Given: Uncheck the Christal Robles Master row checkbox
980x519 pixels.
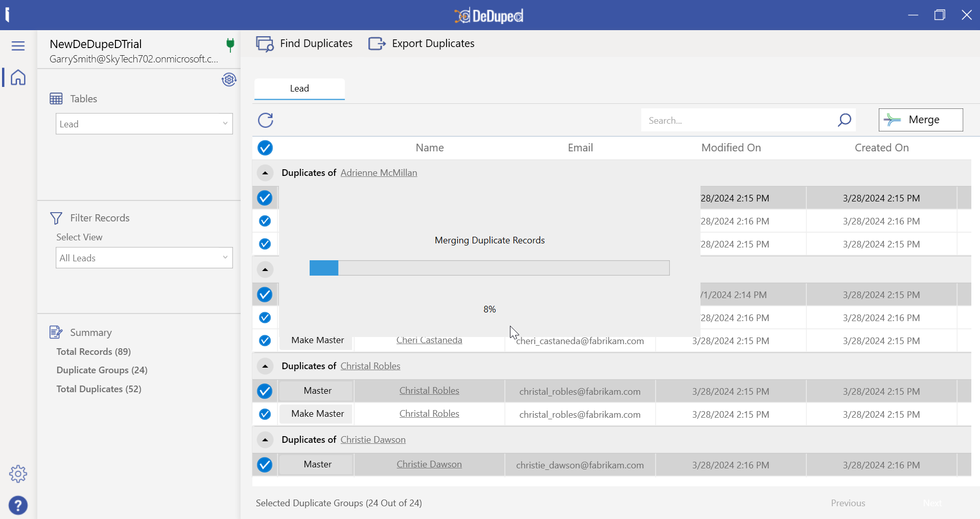Looking at the screenshot, I should [265, 391].
